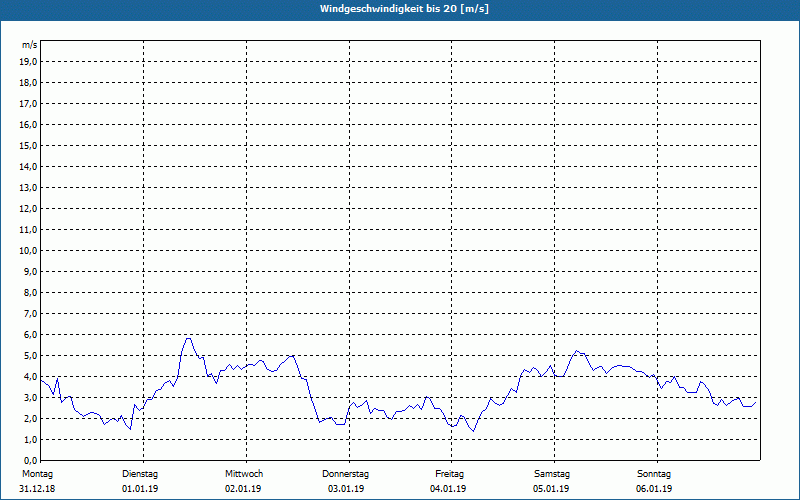Click the 'Donnerstag' day label
Viewport: 800px width, 500px height.
pos(345,474)
